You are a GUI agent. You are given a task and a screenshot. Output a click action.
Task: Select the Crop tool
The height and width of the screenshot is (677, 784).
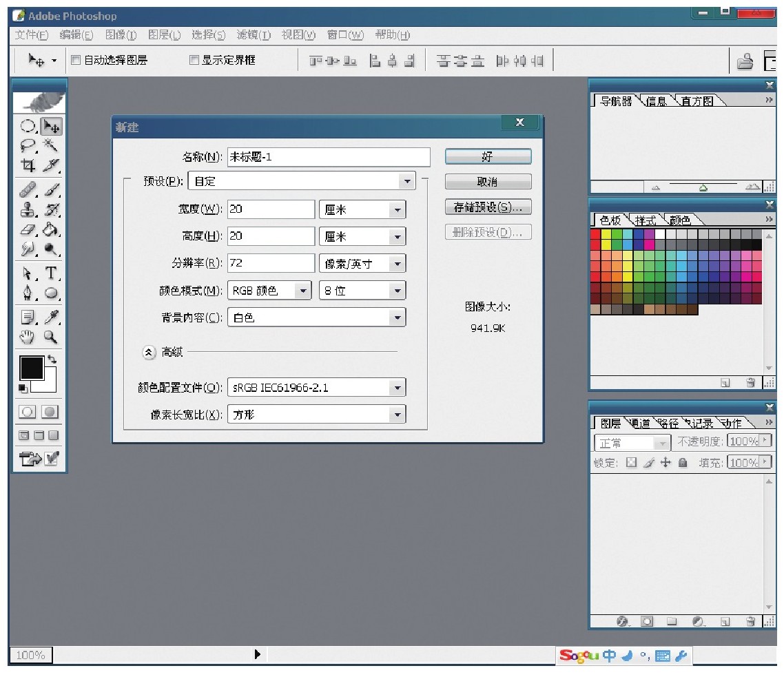[x=28, y=165]
